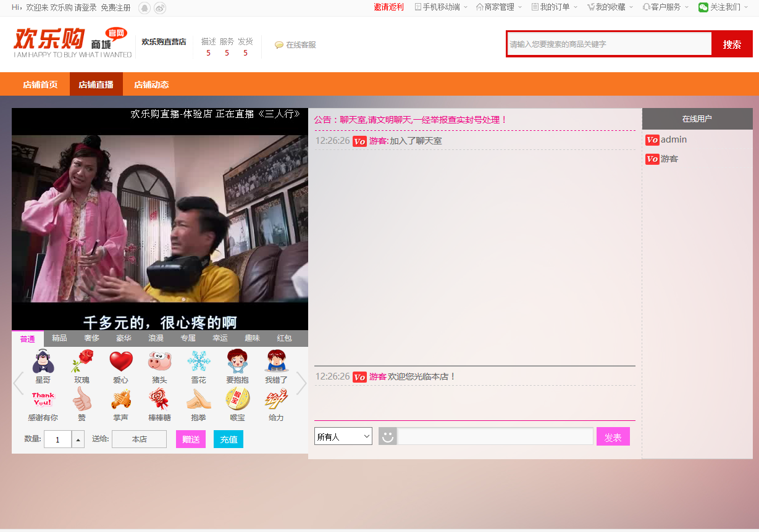
Task: Select the 棒棒糖 lollipop gift
Action: click(159, 399)
